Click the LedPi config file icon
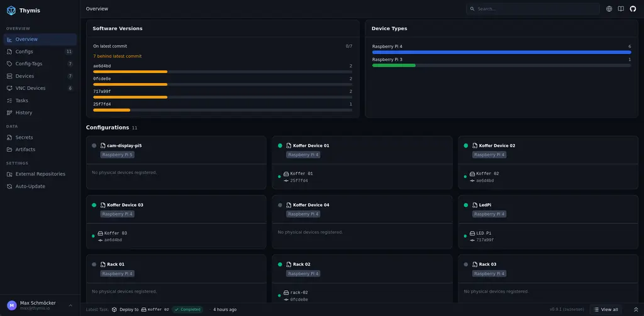This screenshot has height=316, width=644. pyautogui.click(x=475, y=205)
